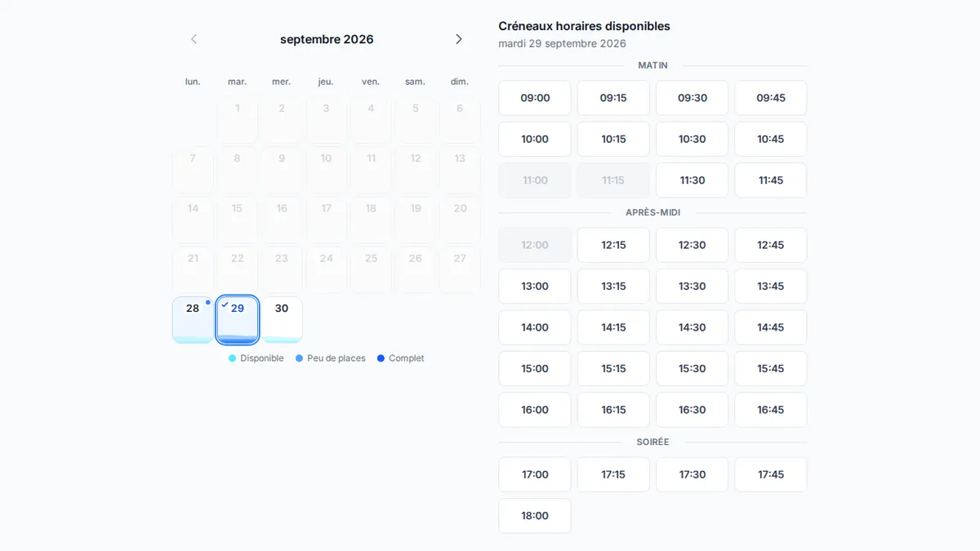Select the 16:45 time slot
Viewport: 980px width, 551px height.
coord(771,410)
